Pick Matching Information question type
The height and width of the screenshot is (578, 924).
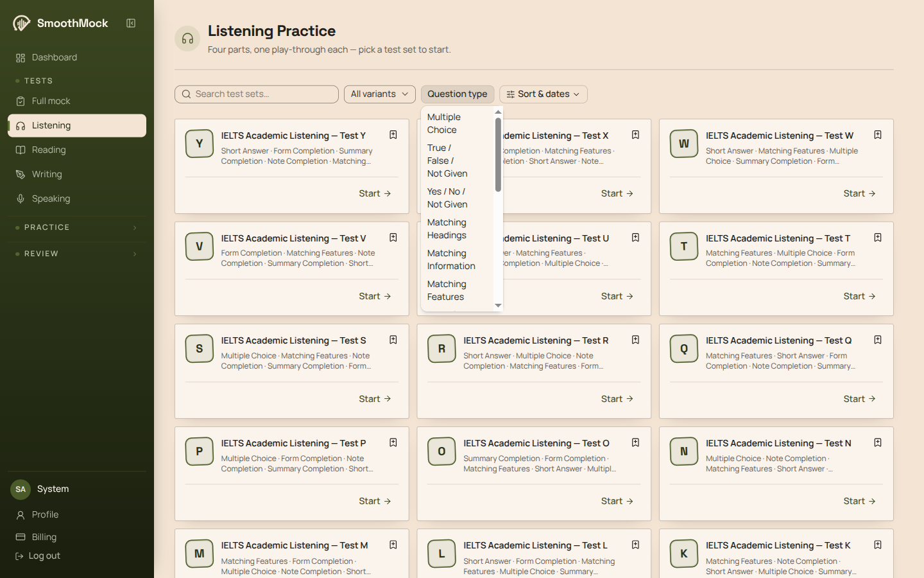point(458,260)
